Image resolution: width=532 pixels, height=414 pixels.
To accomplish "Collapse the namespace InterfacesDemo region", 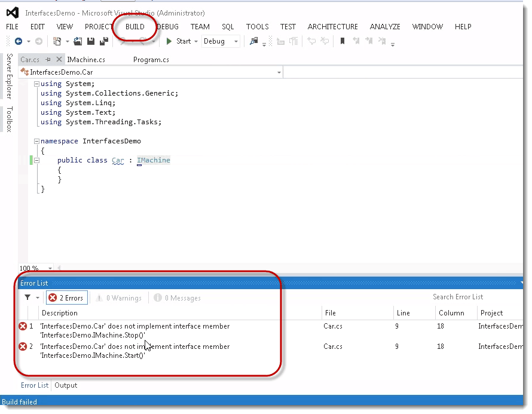I will click(x=36, y=141).
